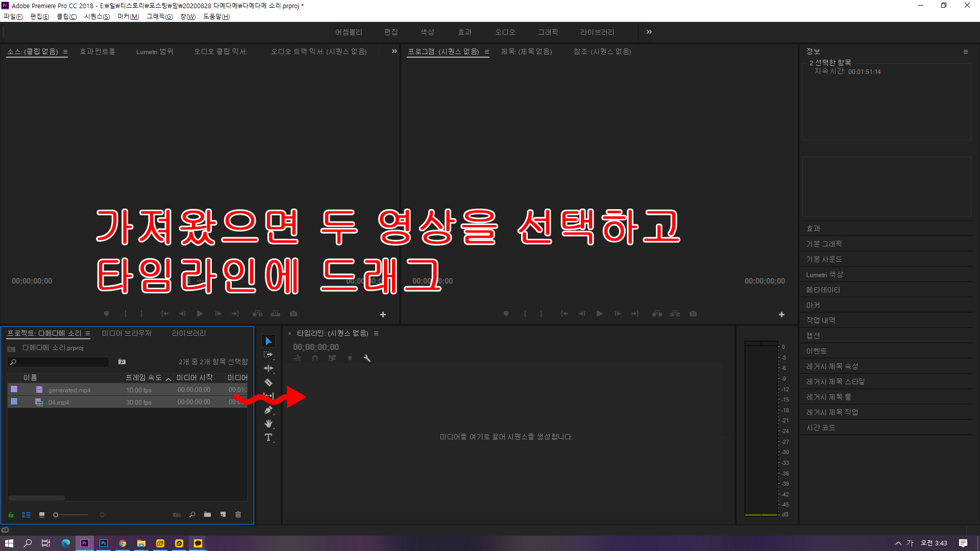The image size is (980, 551).
Task: Click the Project panel search field
Action: (60, 362)
